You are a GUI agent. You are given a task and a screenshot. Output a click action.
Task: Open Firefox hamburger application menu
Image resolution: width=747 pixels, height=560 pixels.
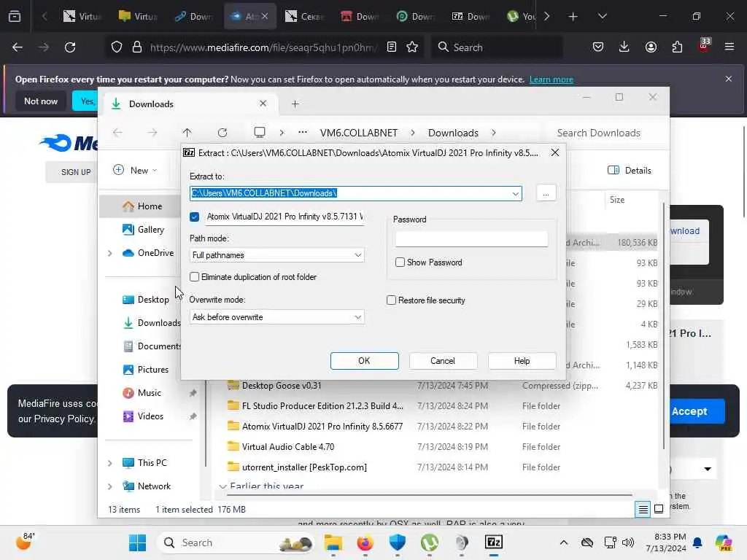click(729, 47)
